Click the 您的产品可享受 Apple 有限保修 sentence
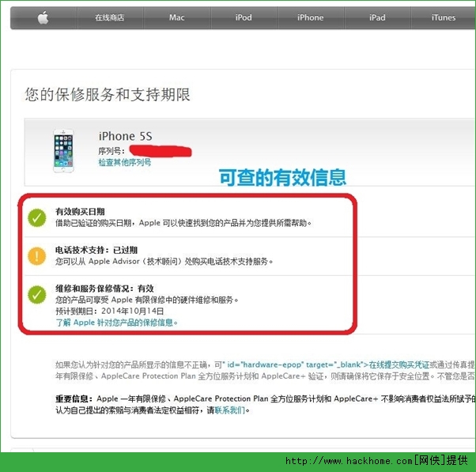This screenshot has height=472, width=476. click(x=146, y=300)
